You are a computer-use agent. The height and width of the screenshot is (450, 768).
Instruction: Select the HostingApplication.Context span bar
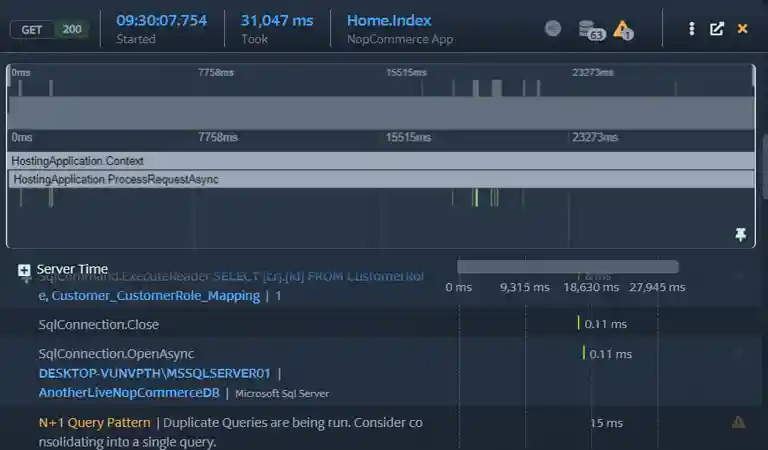click(x=381, y=161)
